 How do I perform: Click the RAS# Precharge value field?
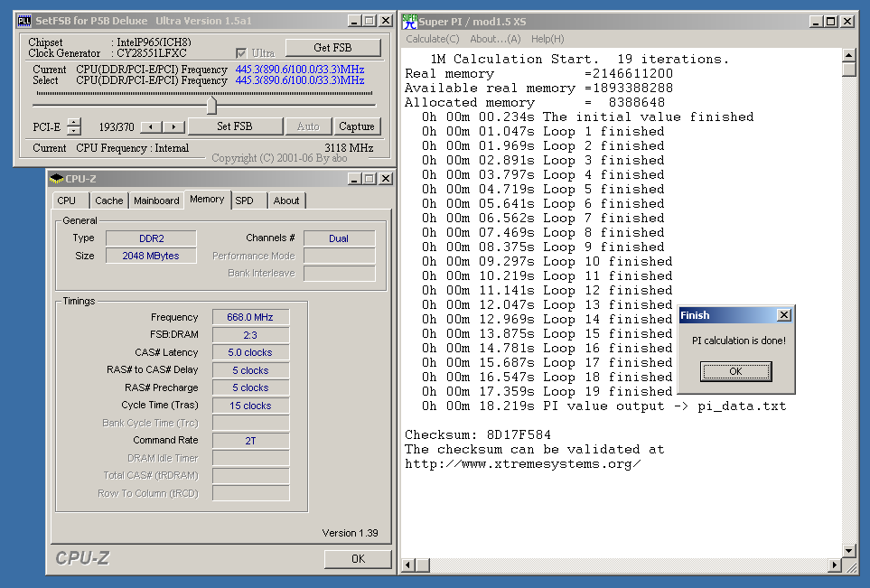click(250, 387)
